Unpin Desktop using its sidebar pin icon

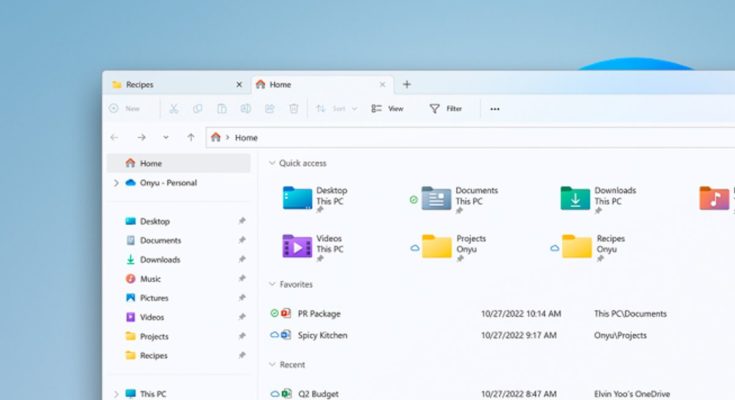[x=241, y=222]
